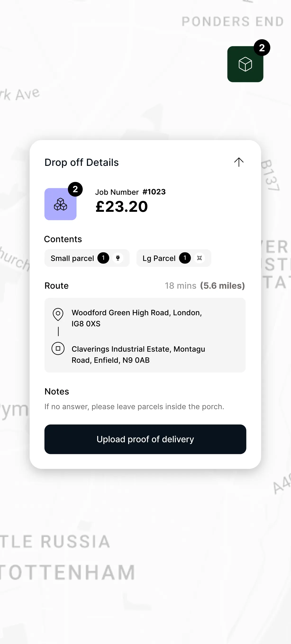Click the fragile glass icon on Small parcel
The height and width of the screenshot is (644, 291).
coord(118,258)
